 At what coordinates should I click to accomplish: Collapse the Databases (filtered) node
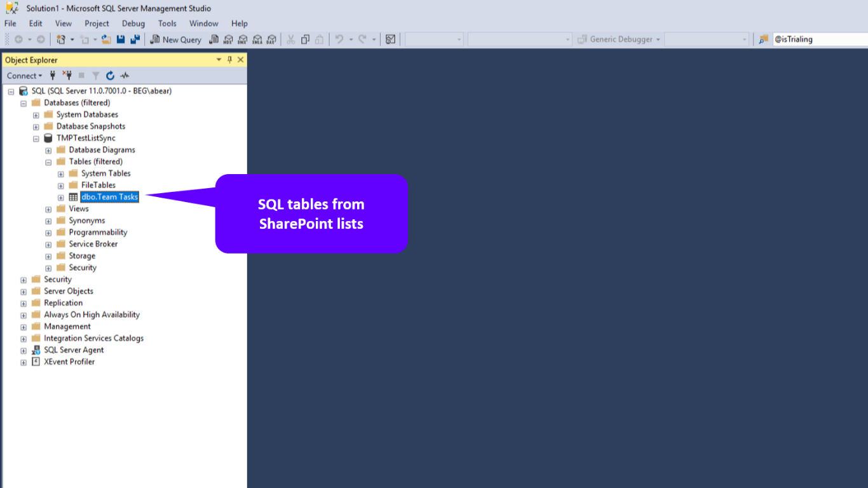24,103
